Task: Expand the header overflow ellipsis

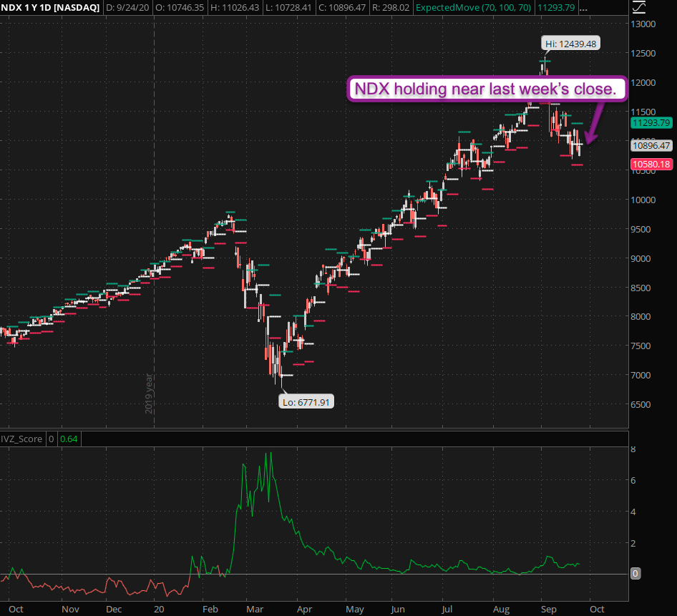Action: 583,8
